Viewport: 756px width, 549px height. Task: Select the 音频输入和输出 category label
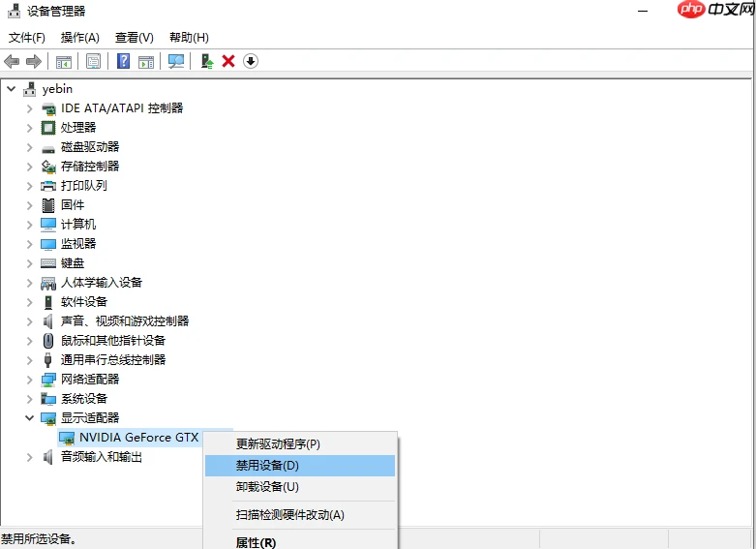[x=102, y=457]
